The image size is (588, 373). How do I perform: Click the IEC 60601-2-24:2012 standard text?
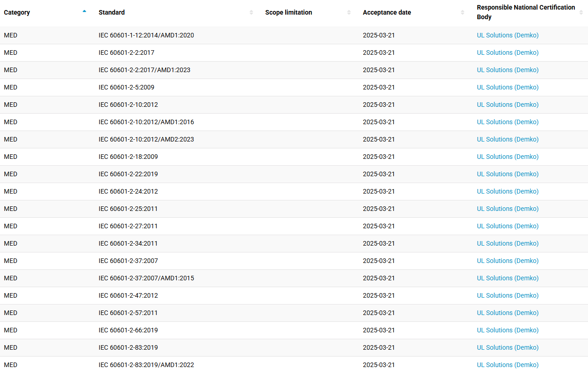pyautogui.click(x=128, y=191)
